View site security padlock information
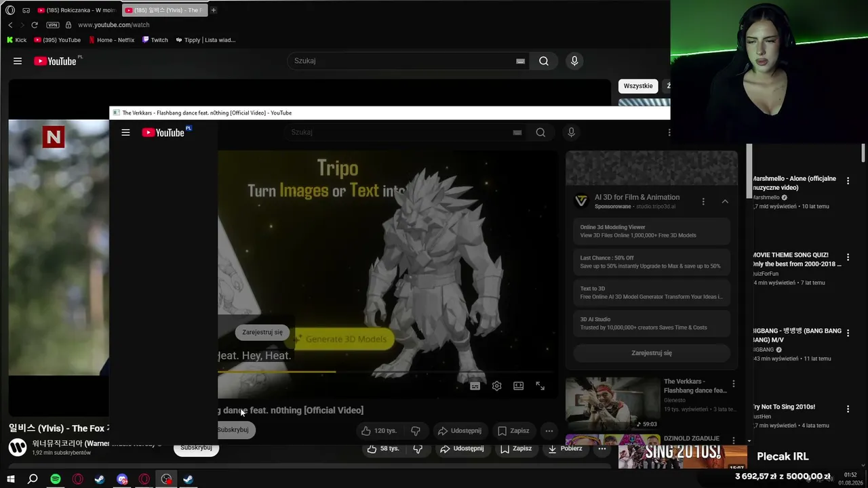 tap(68, 25)
